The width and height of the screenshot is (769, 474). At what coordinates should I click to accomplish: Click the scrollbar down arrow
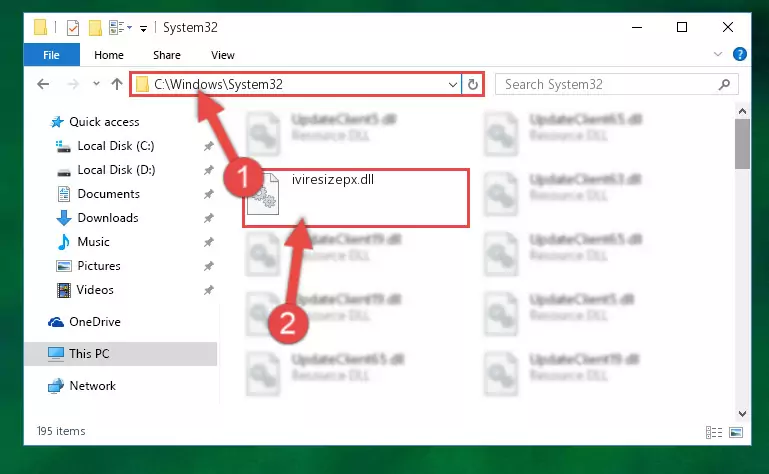tap(743, 414)
